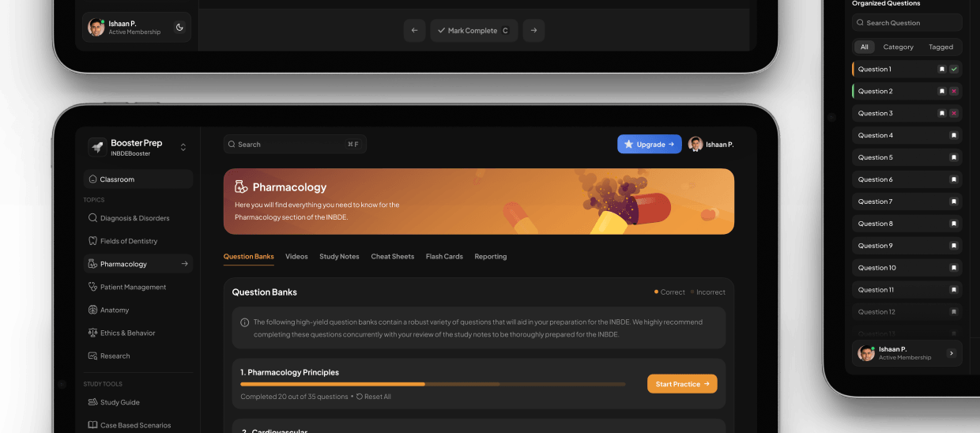Click bookmark icon on Question 10
The width and height of the screenshot is (980, 433).
954,269
